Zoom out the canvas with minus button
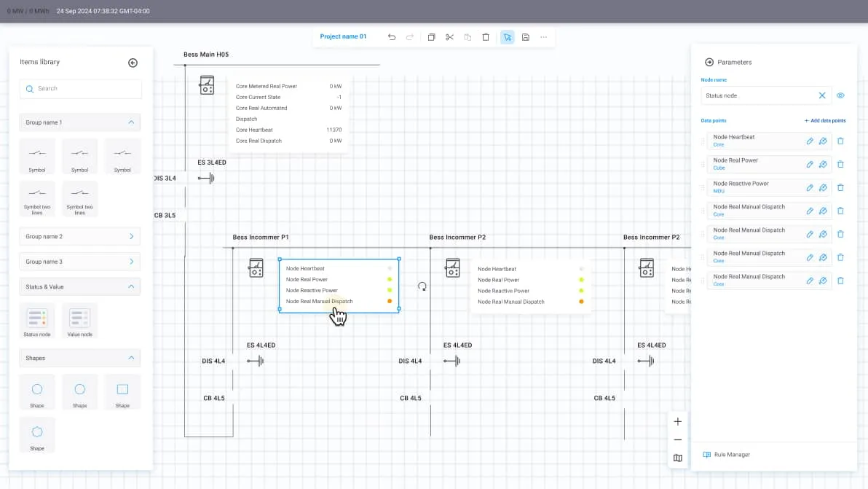This screenshot has width=868, height=489. [x=677, y=439]
